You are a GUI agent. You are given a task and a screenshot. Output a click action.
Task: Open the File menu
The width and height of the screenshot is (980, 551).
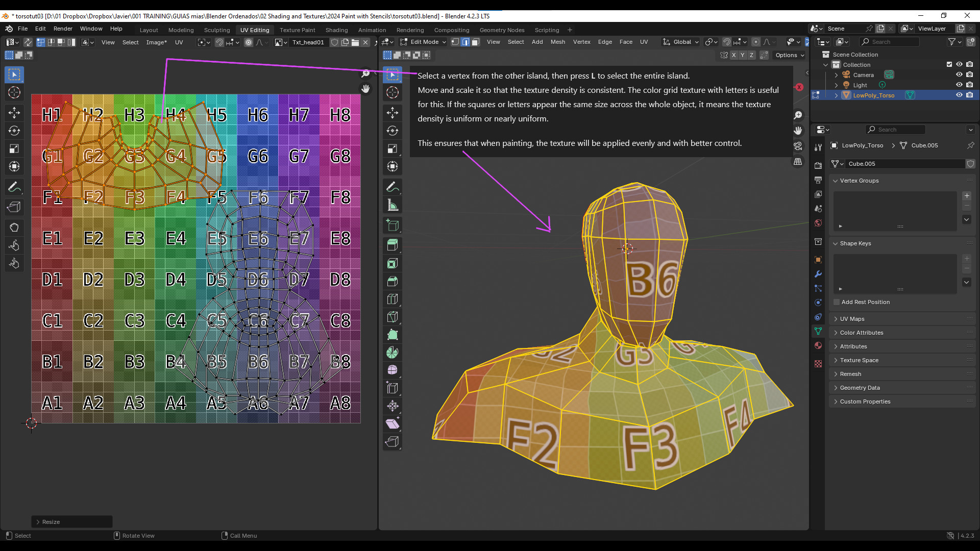(22, 29)
